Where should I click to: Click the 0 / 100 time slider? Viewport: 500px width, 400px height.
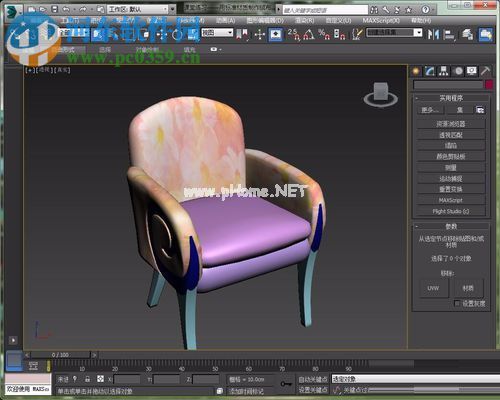60,355
